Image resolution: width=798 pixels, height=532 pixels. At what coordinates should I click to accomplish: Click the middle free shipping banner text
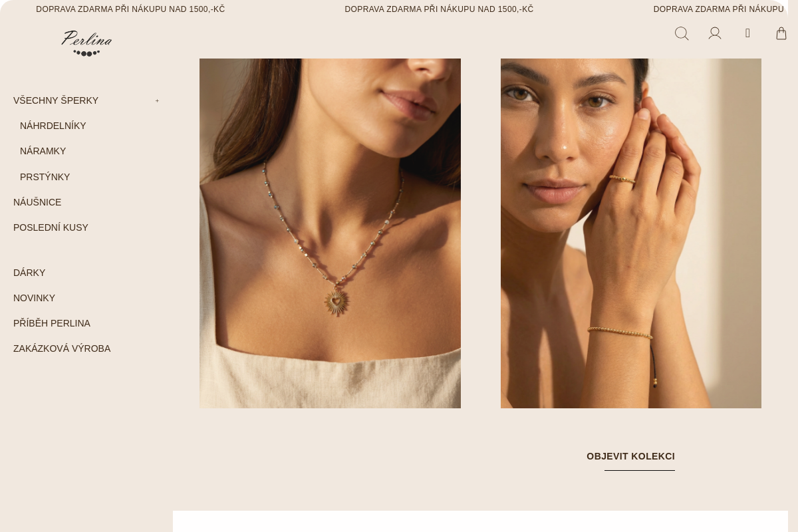pos(439,9)
